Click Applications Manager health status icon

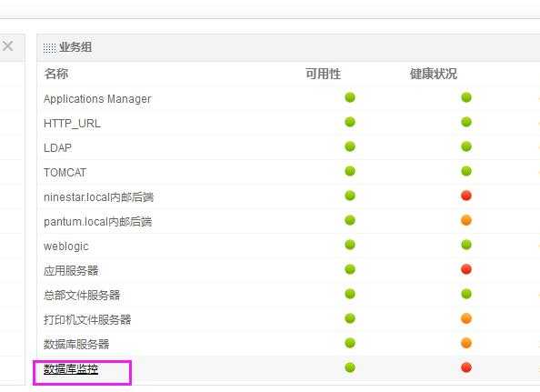[466, 97]
